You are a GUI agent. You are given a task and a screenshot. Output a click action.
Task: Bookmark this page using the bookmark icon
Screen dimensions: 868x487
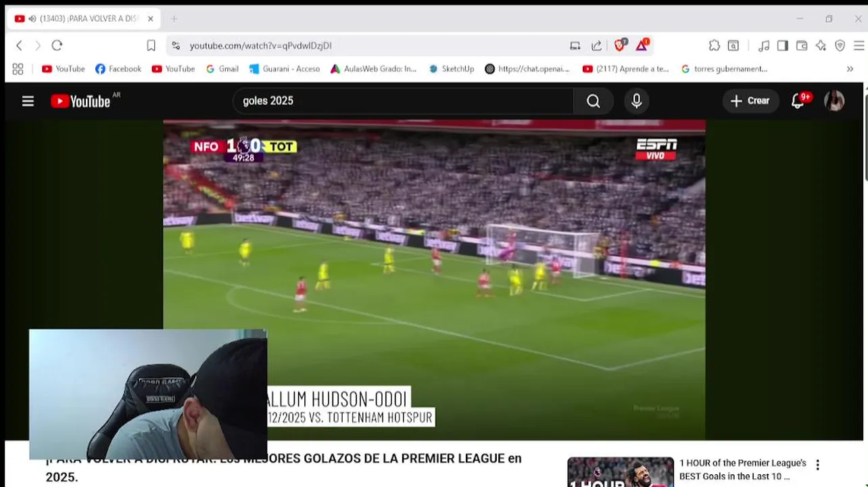(151, 45)
